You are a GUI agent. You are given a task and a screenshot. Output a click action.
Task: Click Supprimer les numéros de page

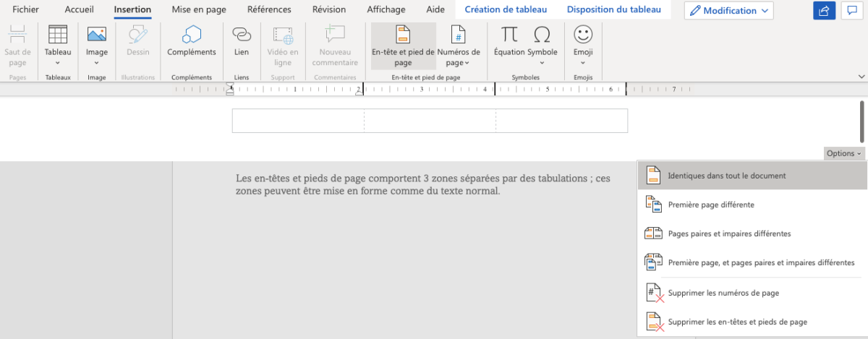click(752, 293)
